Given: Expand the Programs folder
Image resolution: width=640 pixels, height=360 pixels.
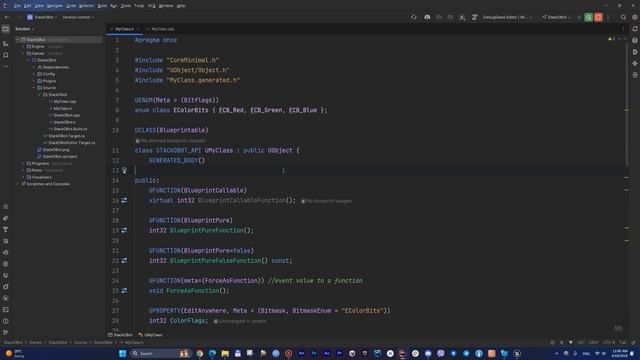Looking at the screenshot, I should pos(23,163).
